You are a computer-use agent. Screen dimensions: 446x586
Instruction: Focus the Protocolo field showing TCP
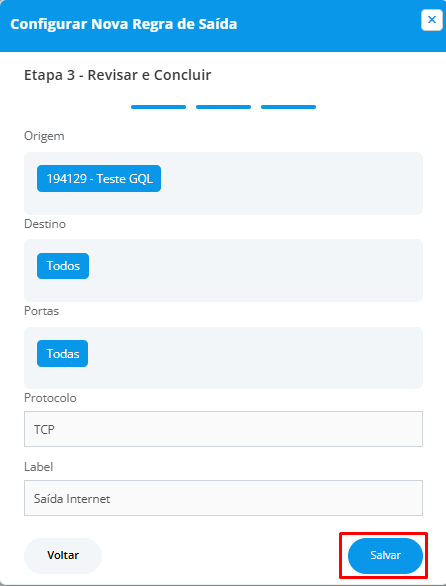(x=224, y=429)
